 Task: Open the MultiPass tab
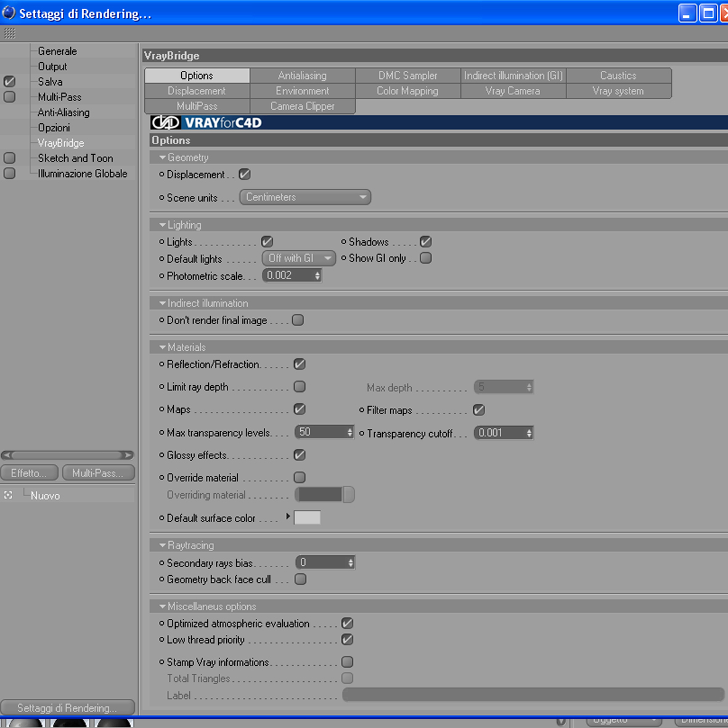197,106
